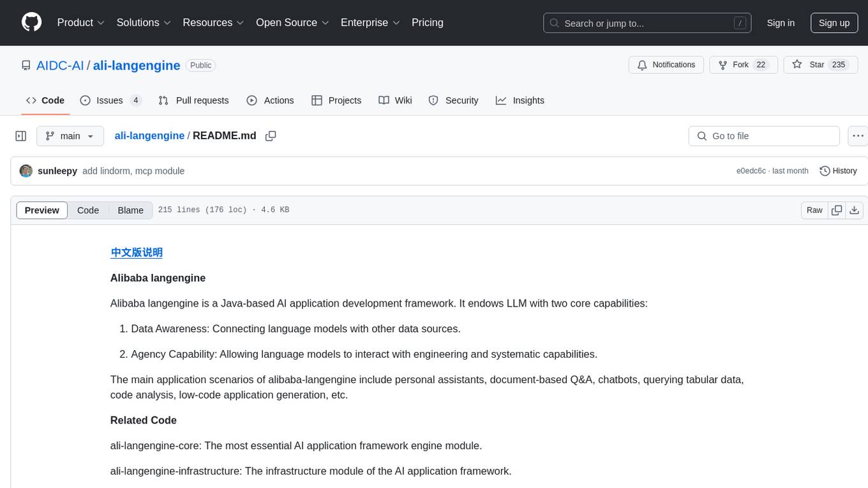Open the GitHub home logo

[x=31, y=22]
